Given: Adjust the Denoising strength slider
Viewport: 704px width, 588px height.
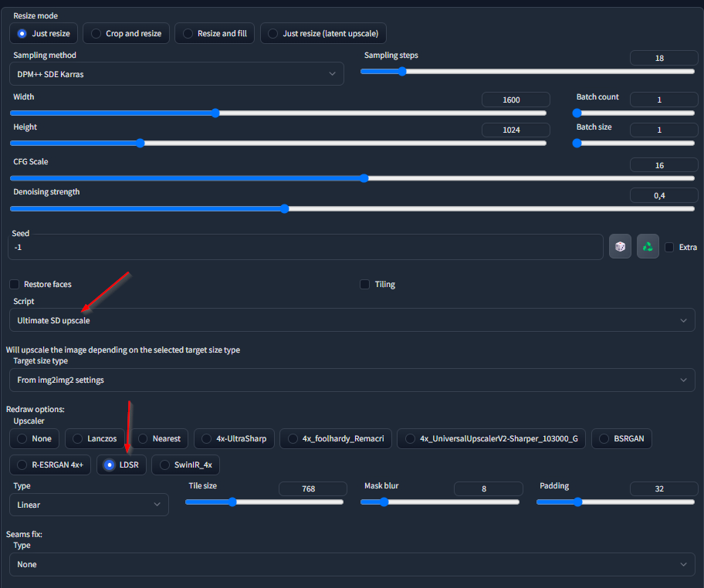Looking at the screenshot, I should (353, 208).
